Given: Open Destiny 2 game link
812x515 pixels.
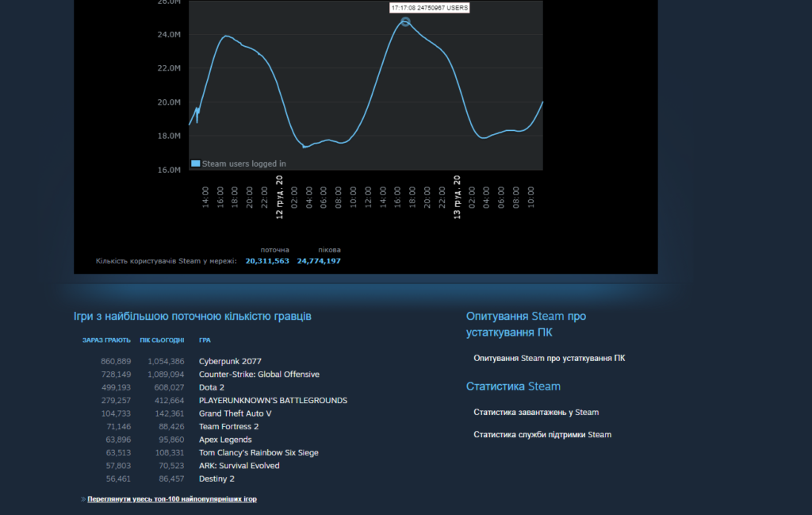Looking at the screenshot, I should pos(216,478).
